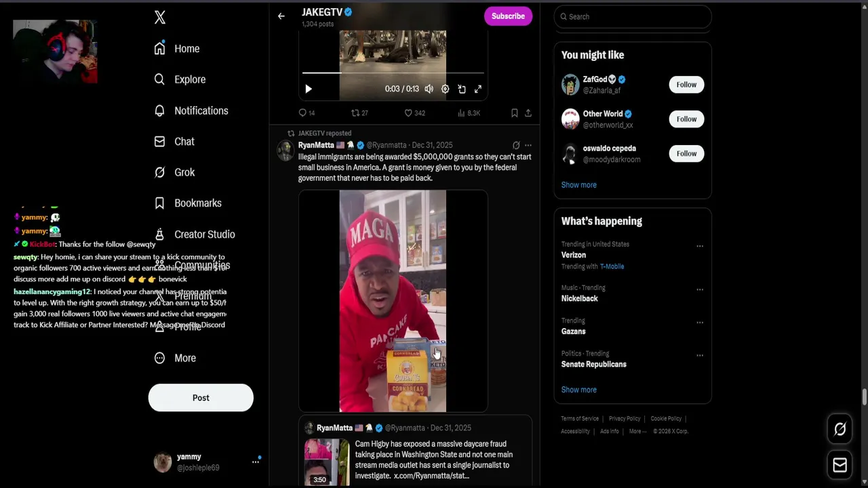Image resolution: width=868 pixels, height=488 pixels.
Task: Subscribe to JAKEGTV
Action: [x=508, y=16]
